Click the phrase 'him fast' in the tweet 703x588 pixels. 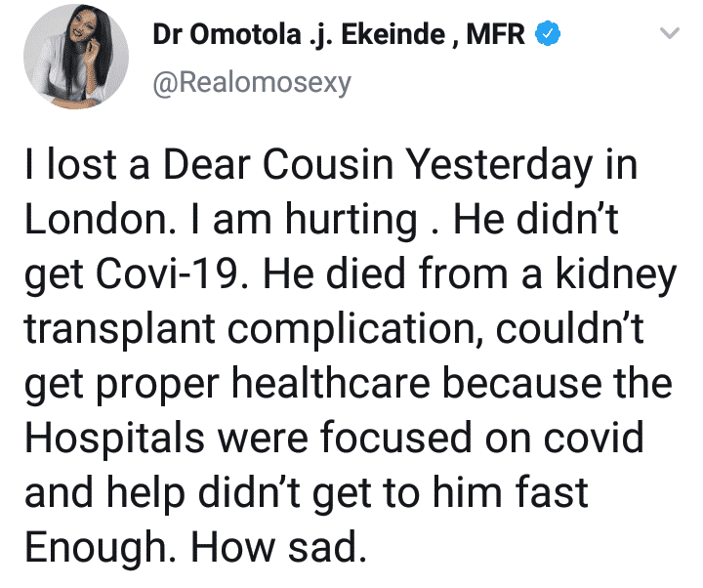point(510,492)
